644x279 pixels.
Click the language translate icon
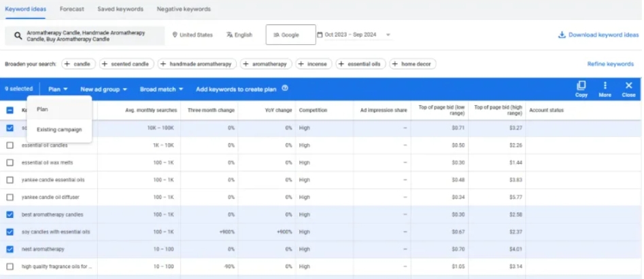[x=230, y=35]
